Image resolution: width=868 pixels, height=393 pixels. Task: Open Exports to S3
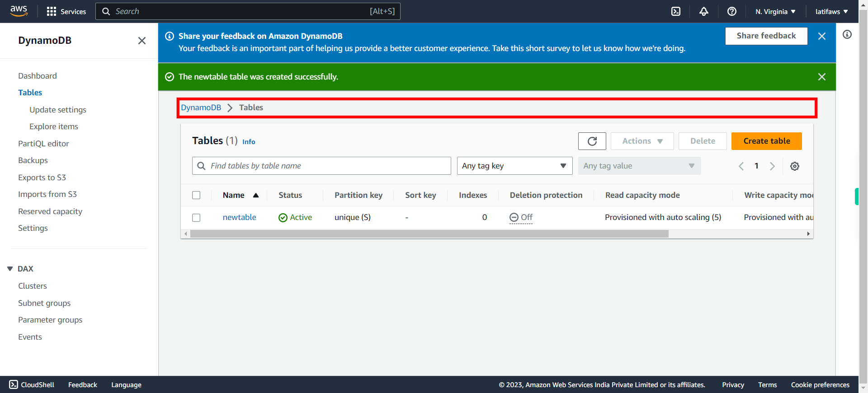(x=42, y=178)
